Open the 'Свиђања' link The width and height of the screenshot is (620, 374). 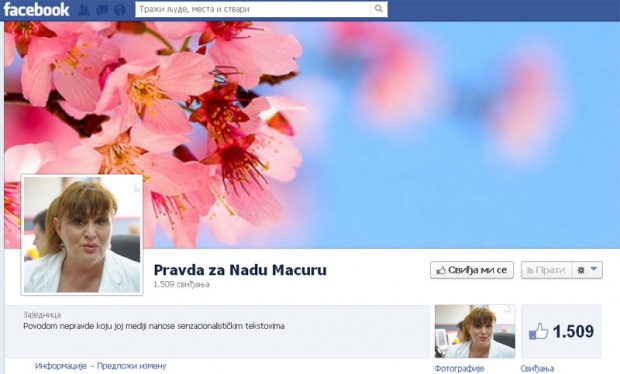pos(537,368)
